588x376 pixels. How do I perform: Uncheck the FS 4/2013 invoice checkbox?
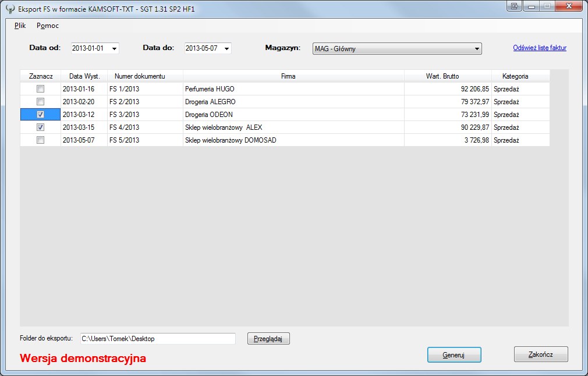point(41,127)
